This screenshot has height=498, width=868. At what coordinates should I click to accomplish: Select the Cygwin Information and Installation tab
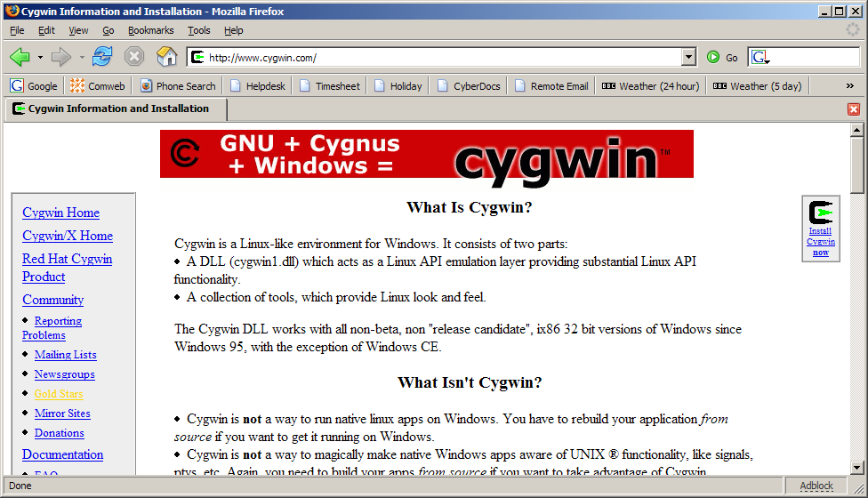tap(116, 109)
